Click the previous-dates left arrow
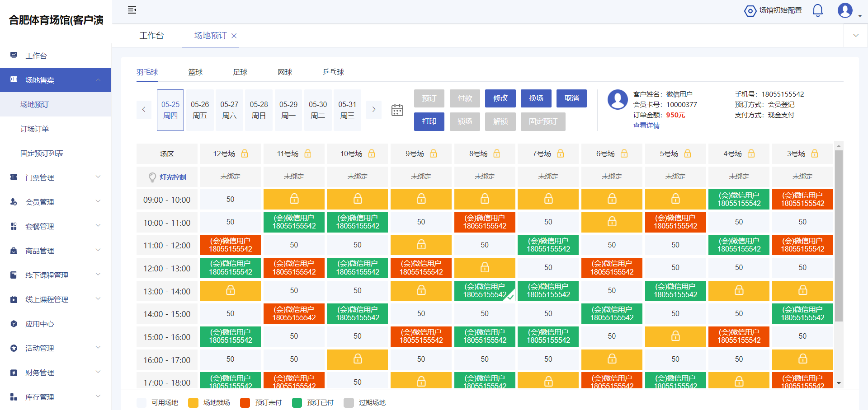868x410 pixels. point(144,110)
